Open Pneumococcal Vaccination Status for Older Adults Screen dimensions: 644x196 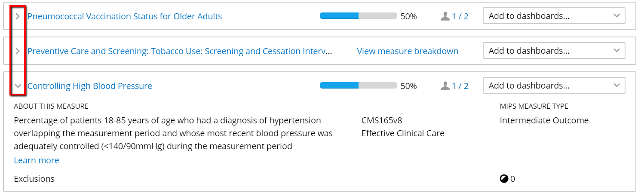click(x=125, y=16)
